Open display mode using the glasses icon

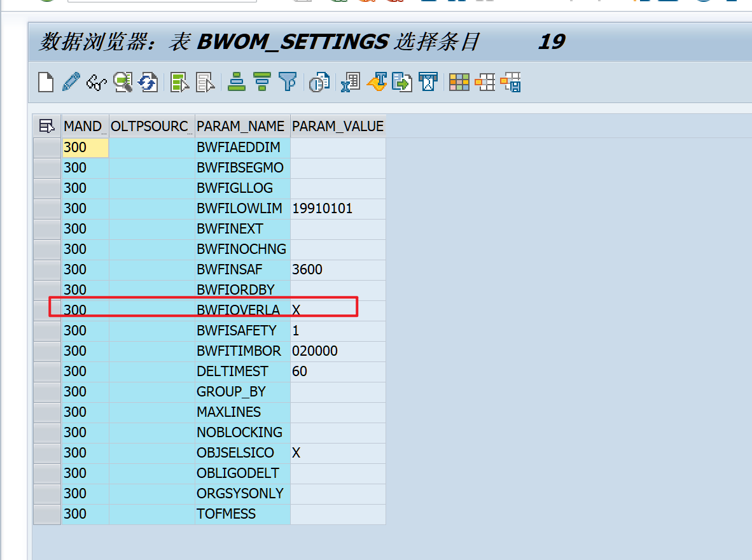[x=94, y=83]
